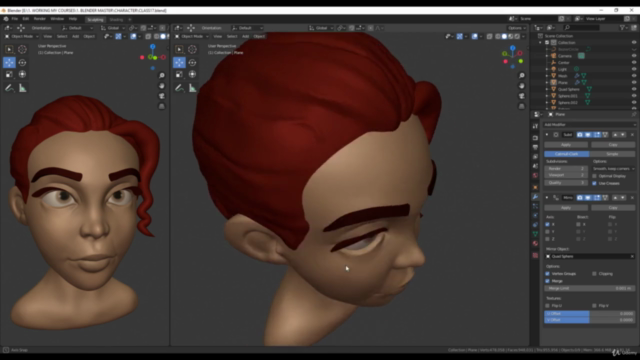
Task: Enable Optimal Display checkbox
Action: pos(594,176)
